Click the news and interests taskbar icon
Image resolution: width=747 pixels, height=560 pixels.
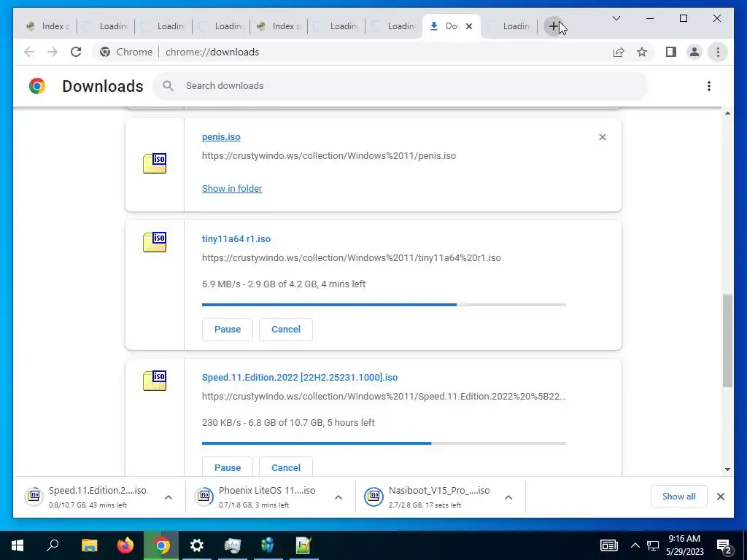coord(609,545)
